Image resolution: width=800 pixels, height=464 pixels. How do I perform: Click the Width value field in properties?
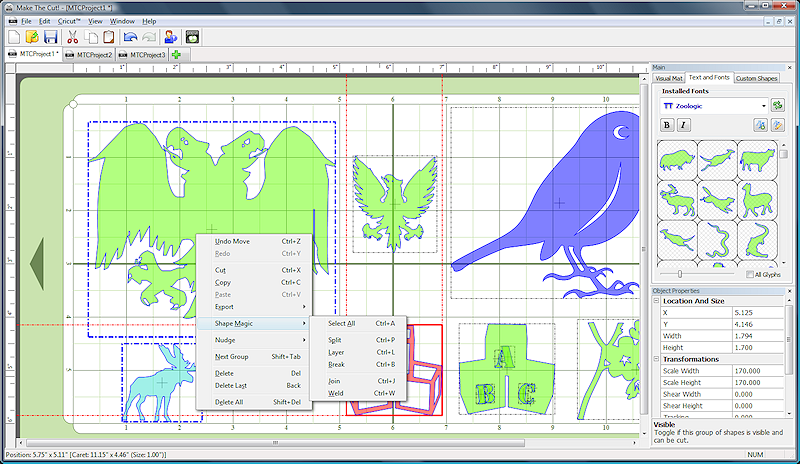[756, 336]
